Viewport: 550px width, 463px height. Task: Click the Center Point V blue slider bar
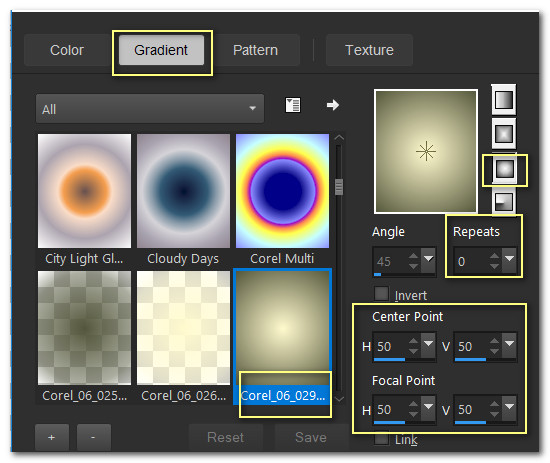(x=470, y=359)
